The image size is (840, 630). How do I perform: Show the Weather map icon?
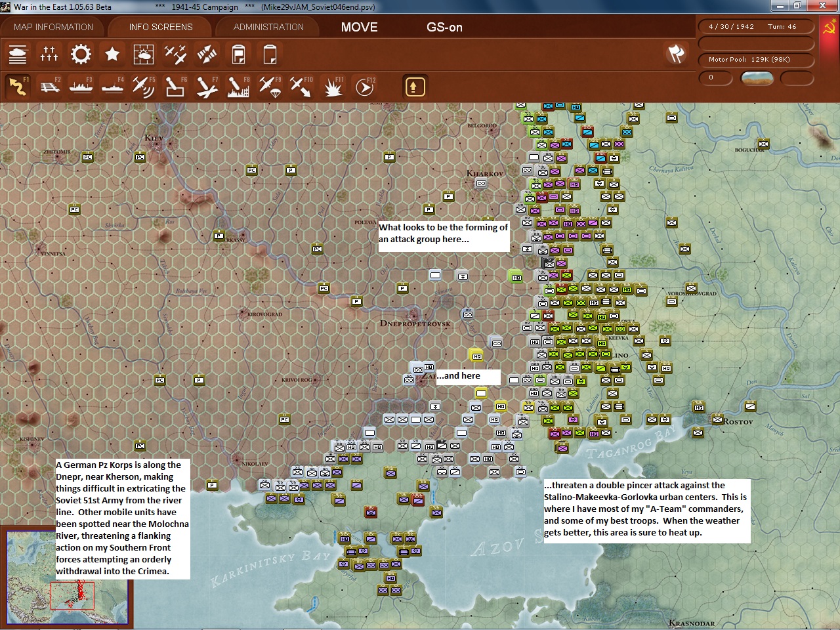tap(144, 54)
